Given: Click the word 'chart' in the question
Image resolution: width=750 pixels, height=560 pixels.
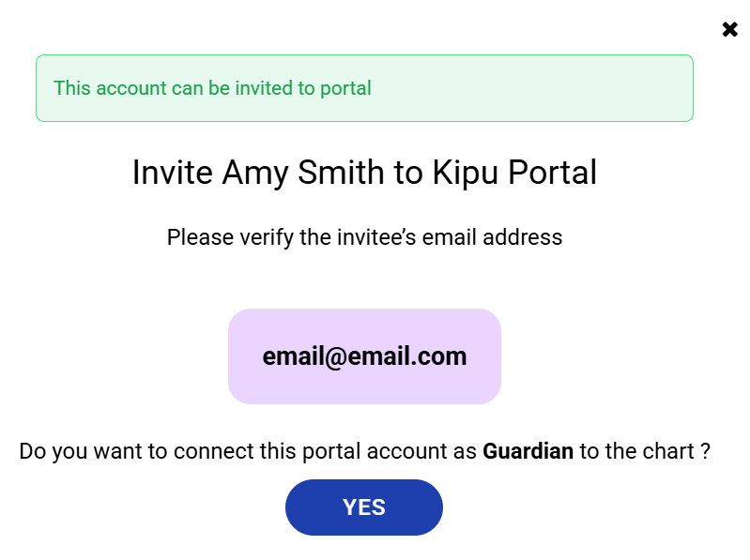Looking at the screenshot, I should 667,451.
